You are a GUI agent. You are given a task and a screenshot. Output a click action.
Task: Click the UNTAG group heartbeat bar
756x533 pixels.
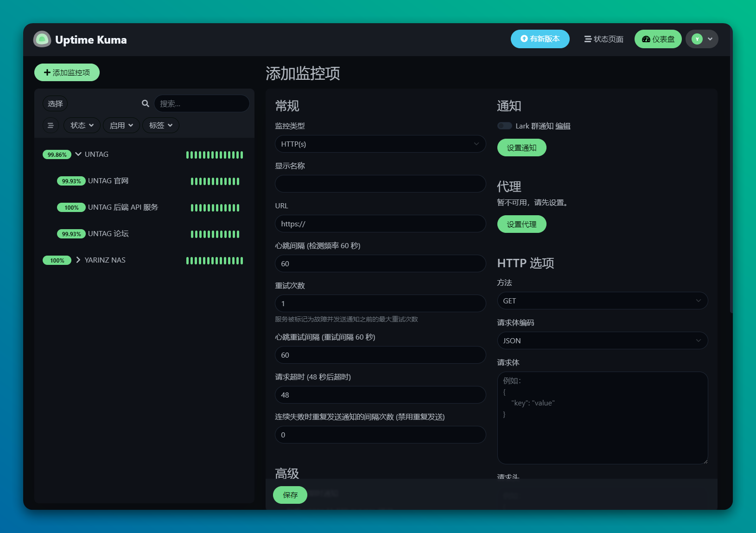click(215, 155)
